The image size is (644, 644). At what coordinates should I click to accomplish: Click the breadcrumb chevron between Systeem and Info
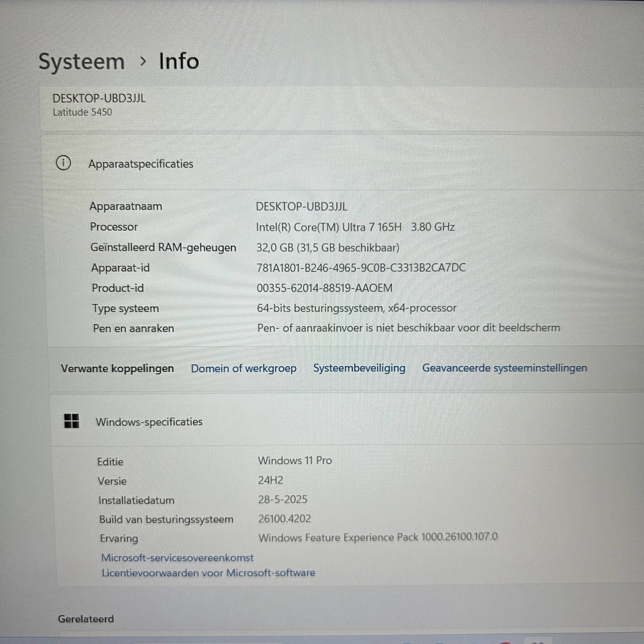pos(143,61)
